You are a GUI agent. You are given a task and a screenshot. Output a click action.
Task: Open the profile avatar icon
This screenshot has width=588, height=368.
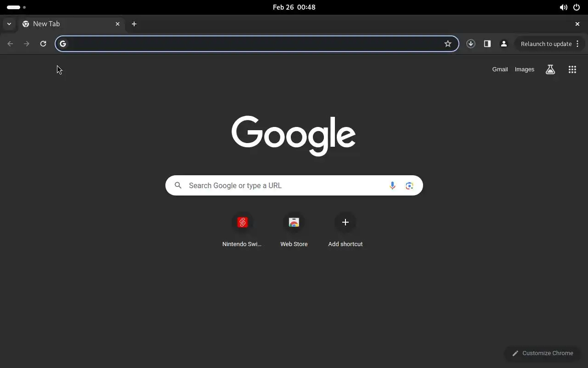[x=504, y=44]
